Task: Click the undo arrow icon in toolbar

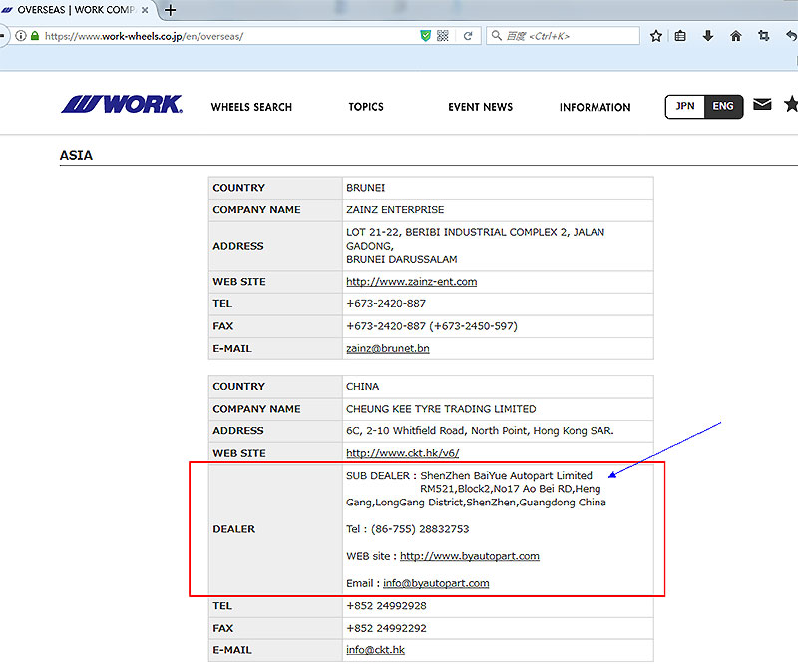Action: pos(791,36)
